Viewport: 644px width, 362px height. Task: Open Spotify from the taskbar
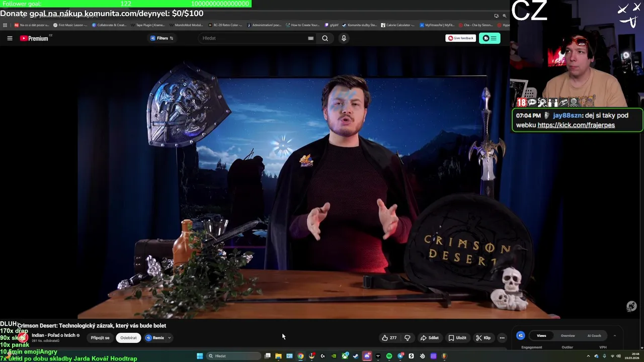pyautogui.click(x=389, y=356)
